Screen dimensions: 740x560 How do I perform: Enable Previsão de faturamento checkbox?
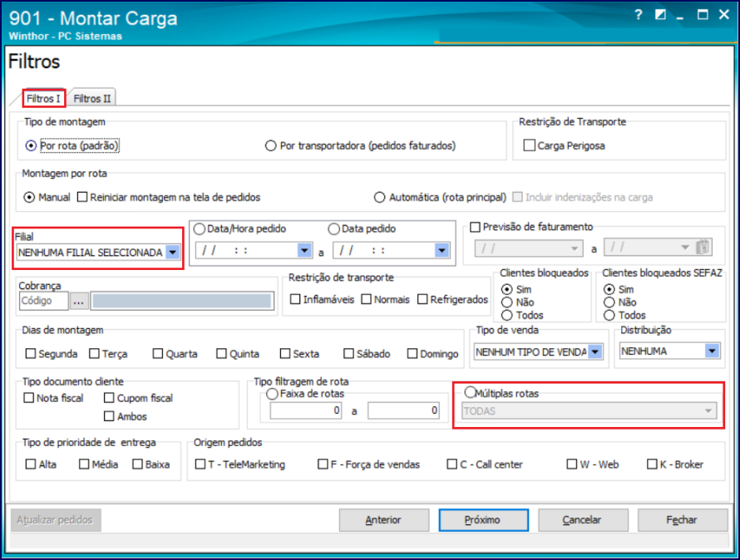pos(475,227)
